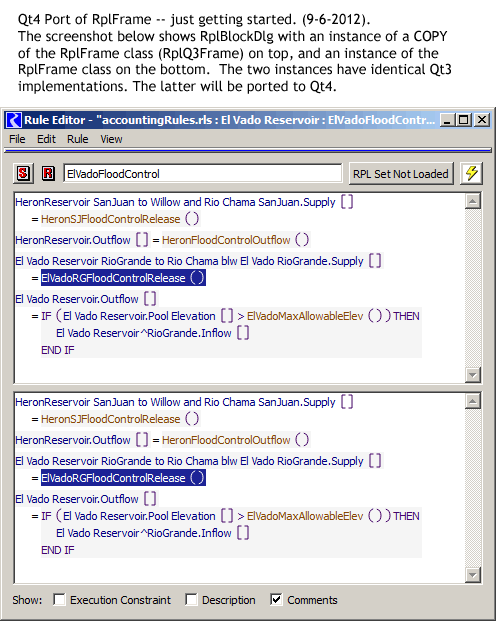
Task: Select HeronSJFloodControlRelease in the top pane
Action: (x=111, y=219)
